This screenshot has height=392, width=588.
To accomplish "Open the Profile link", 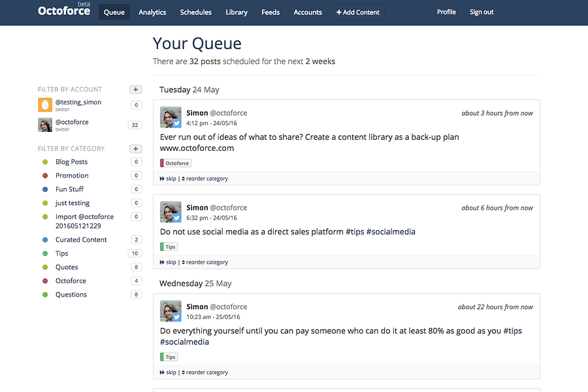I will coord(446,12).
